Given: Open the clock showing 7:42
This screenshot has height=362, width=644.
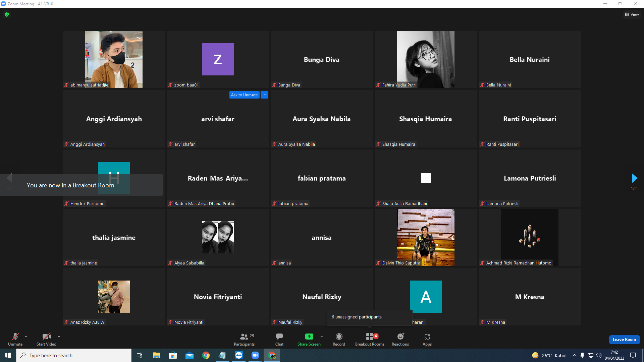Looking at the screenshot, I should [614, 355].
